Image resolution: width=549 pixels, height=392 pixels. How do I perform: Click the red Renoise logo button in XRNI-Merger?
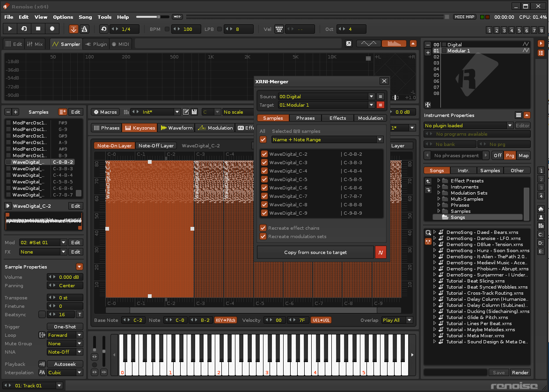coord(381,252)
